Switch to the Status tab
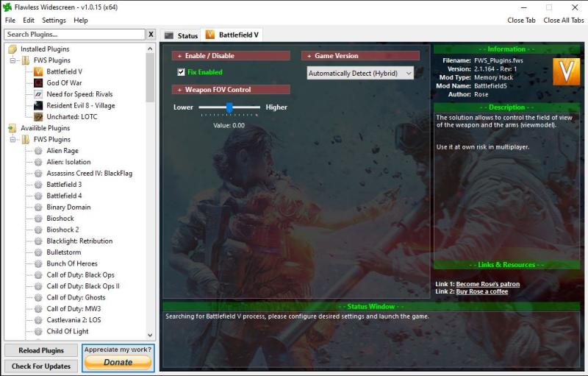This screenshot has height=376, width=588. 182,35
